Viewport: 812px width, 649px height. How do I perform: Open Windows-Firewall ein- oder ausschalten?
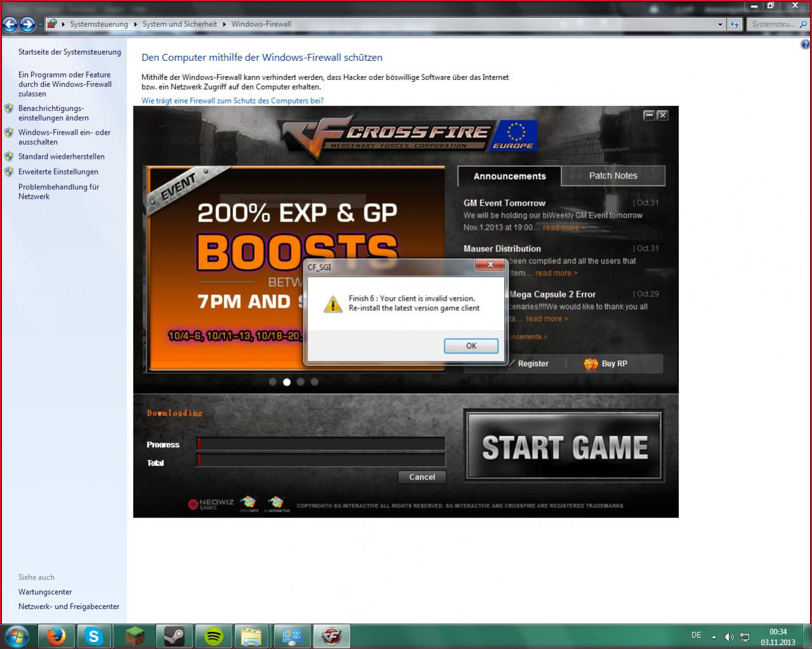pyautogui.click(x=64, y=137)
